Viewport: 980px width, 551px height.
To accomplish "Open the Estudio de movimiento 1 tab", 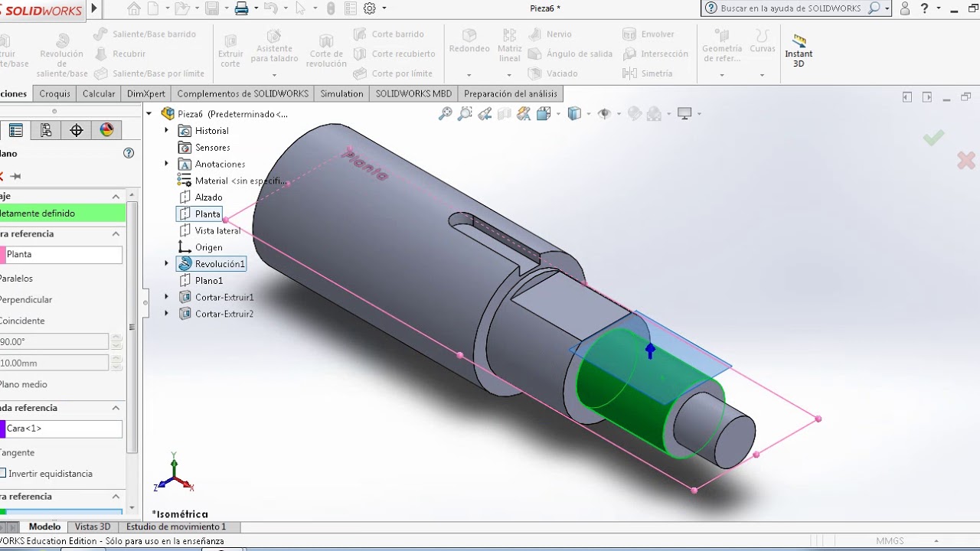I will 176,527.
